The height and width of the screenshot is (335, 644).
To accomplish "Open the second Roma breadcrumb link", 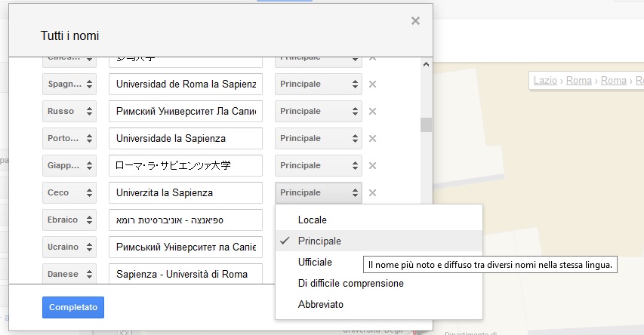I will [614, 81].
